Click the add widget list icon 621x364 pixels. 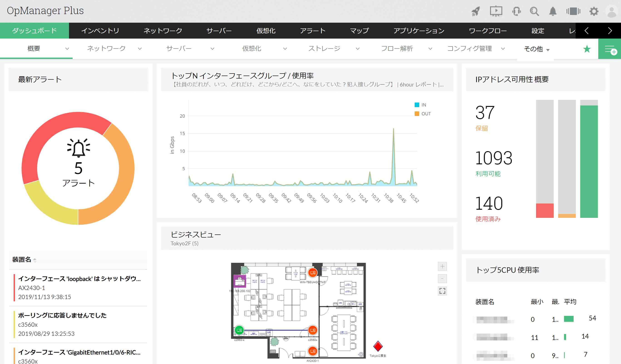(610, 49)
